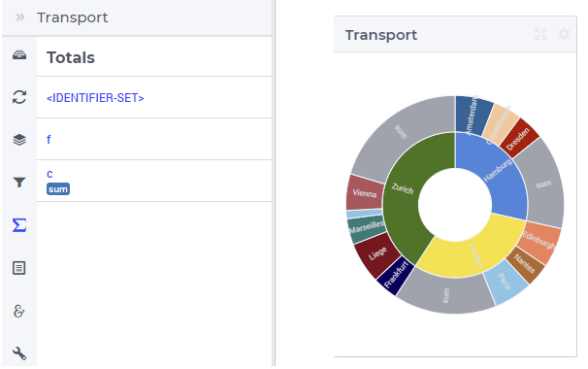Select the <IDENTIFIER-SET> totals entry
The image size is (588, 369).
click(x=95, y=98)
